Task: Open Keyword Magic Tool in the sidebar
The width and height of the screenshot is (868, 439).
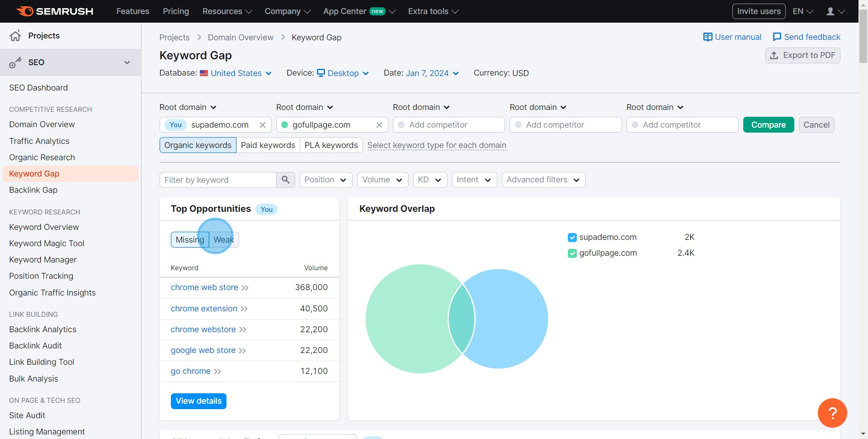Action: (x=47, y=243)
